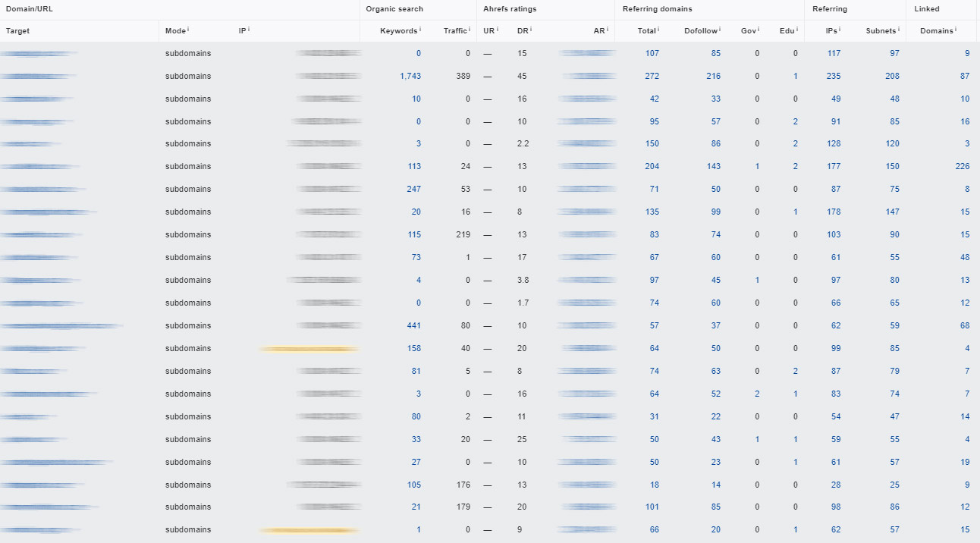Screen dimensions: 980x543
Task: Click the Linked Domains info icon
Action: pos(955,30)
